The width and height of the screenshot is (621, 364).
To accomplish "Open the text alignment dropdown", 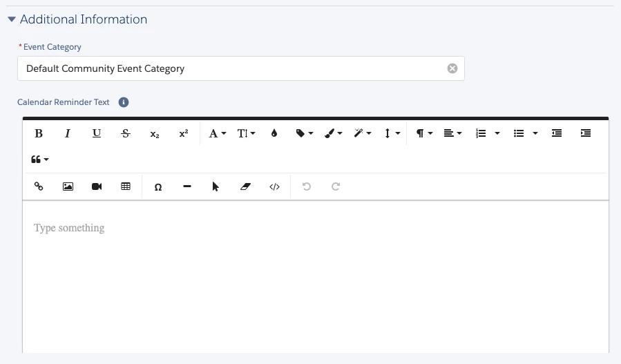I will pyautogui.click(x=452, y=133).
